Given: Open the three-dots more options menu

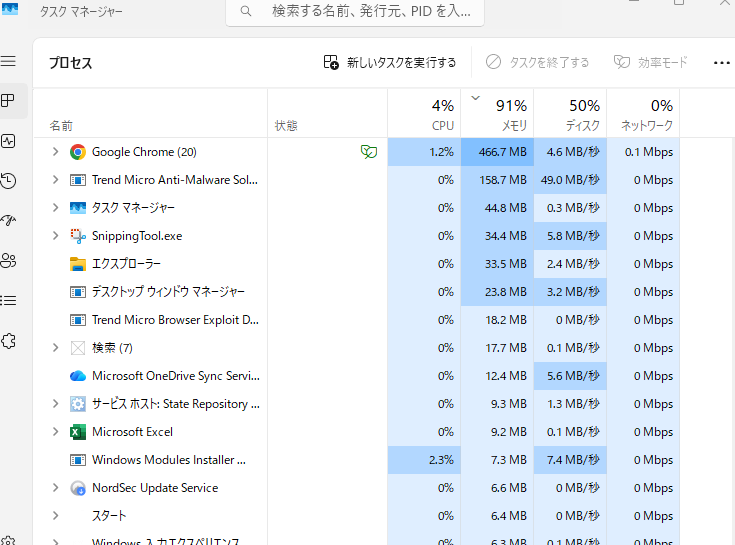Looking at the screenshot, I should 721,63.
